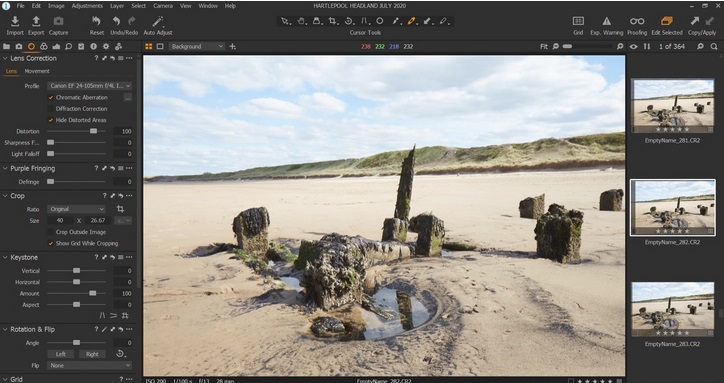Select the Crop cursor tool in toolbar

[x=332, y=21]
